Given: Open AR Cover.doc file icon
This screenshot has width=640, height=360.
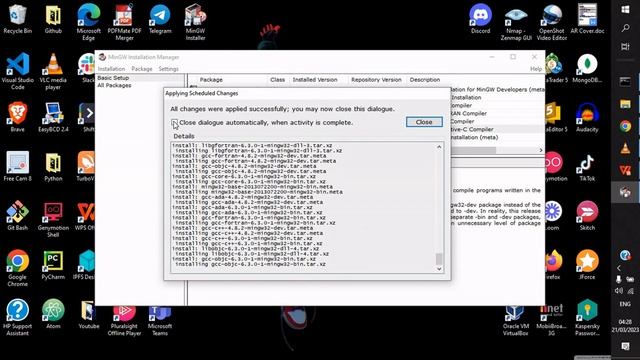Looking at the screenshot, I should (x=587, y=19).
